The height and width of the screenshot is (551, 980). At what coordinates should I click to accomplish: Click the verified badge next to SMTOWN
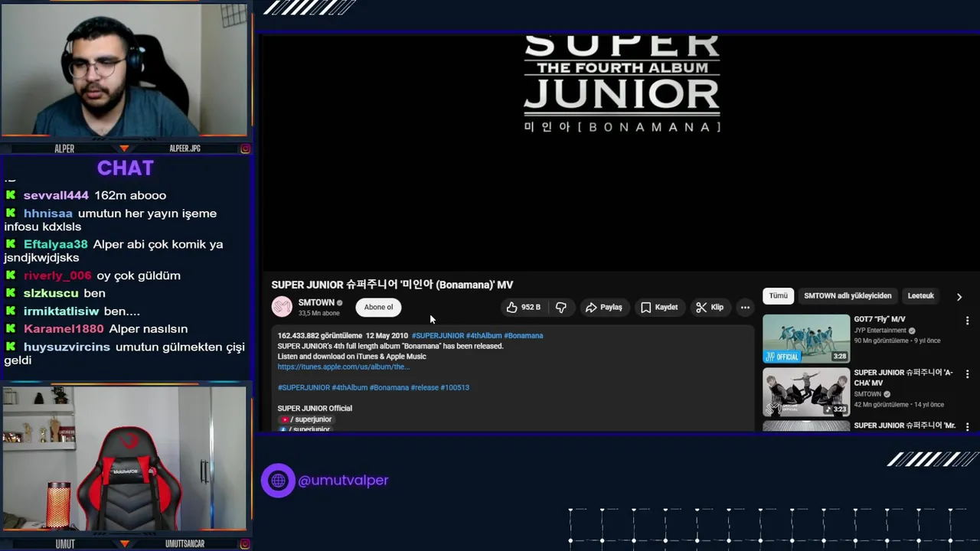tap(340, 303)
